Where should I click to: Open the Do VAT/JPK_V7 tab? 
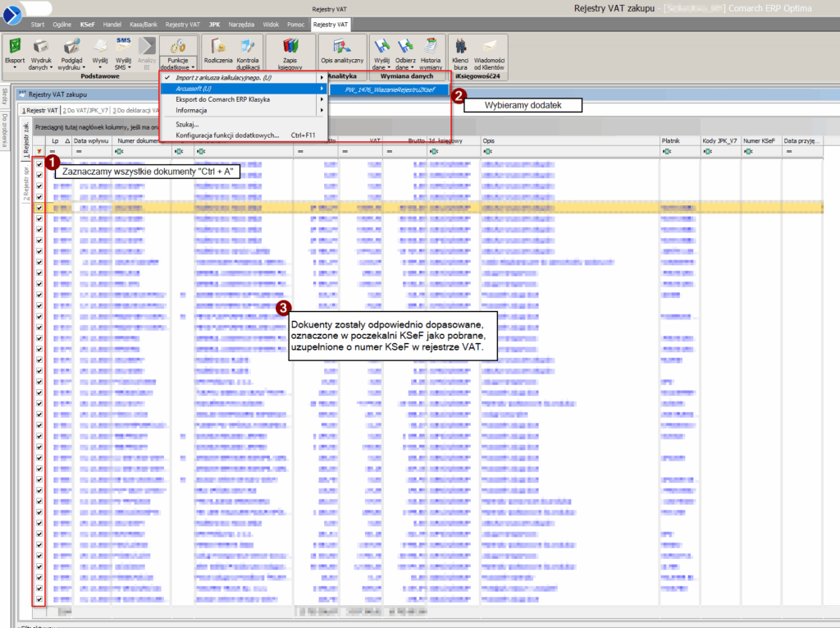point(87,110)
